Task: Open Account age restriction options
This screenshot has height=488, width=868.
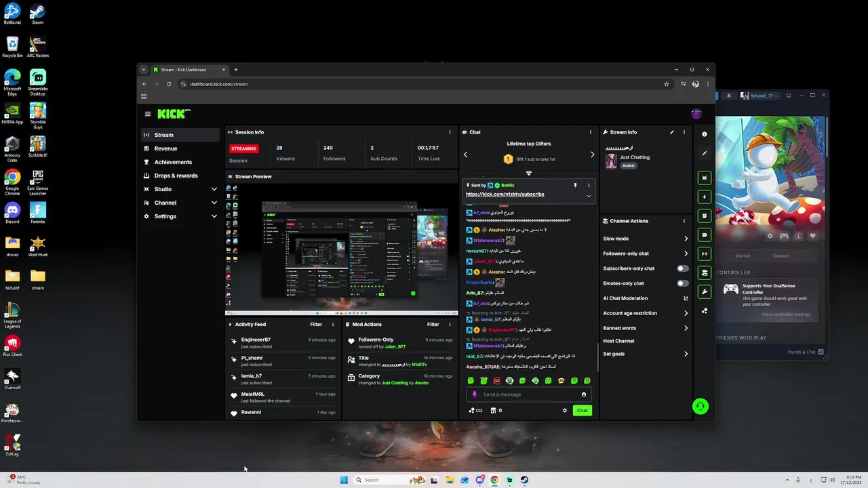Action: (x=686, y=313)
